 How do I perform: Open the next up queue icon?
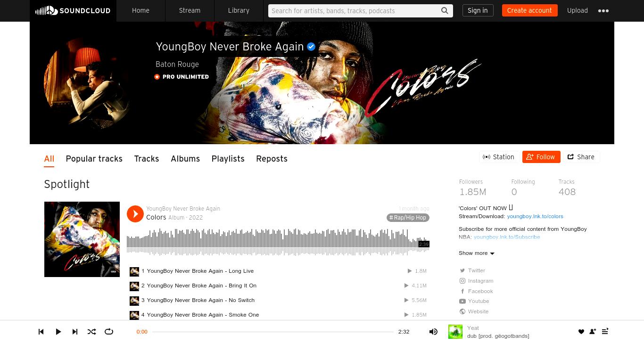(605, 331)
